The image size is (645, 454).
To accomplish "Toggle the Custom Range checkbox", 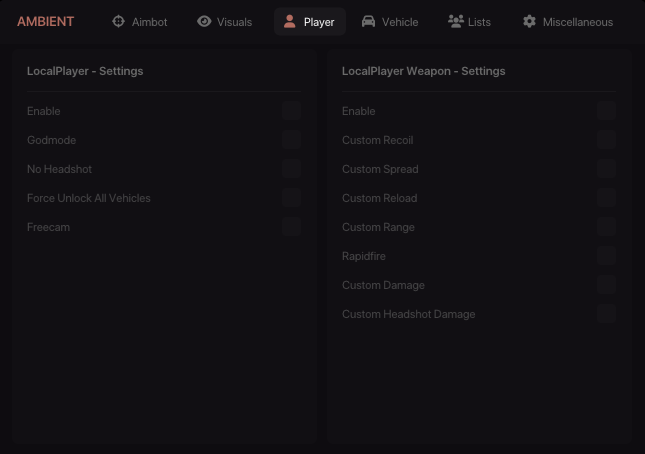I will pos(606,227).
